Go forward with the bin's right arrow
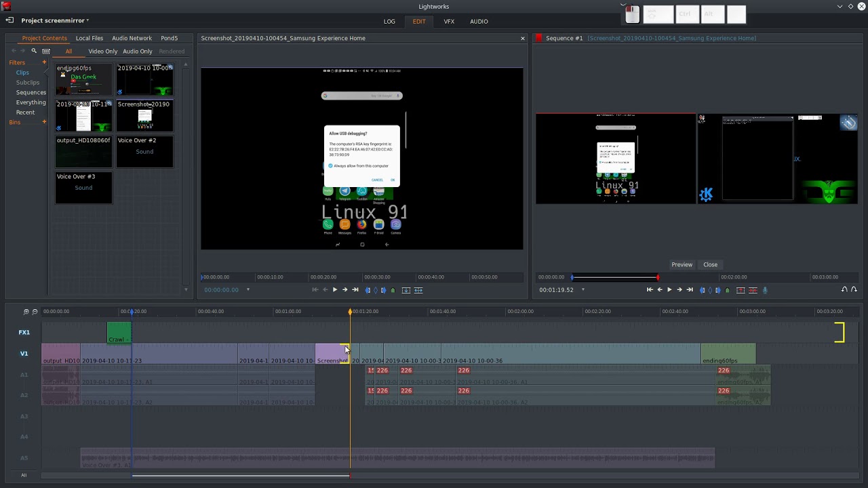 click(23, 51)
